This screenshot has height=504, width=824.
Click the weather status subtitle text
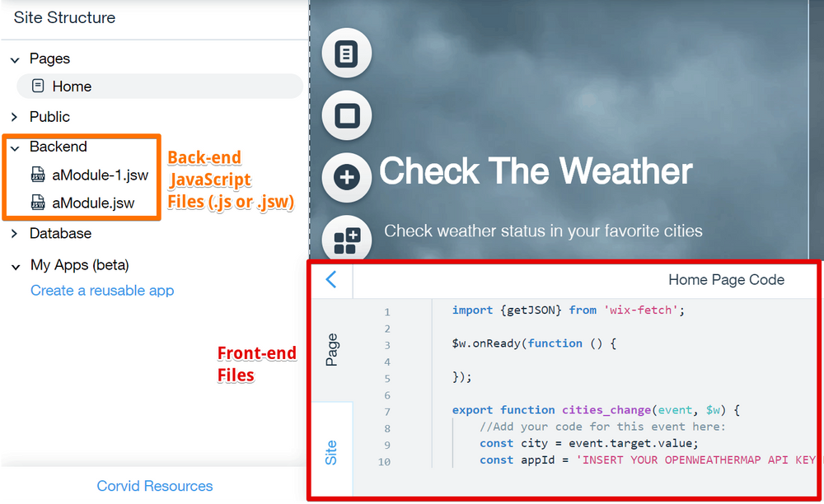point(543,231)
